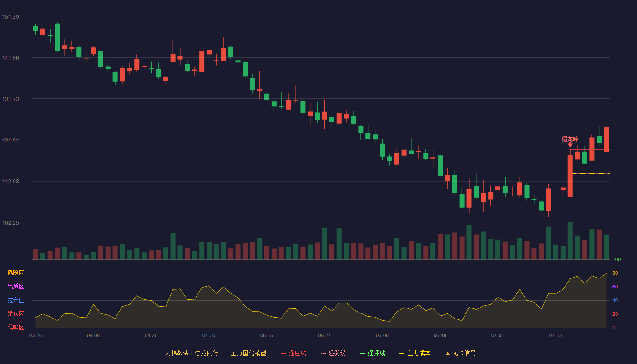This screenshot has height=364, width=637.
Task: Click the 拉升区 zone label
Action: pos(15,300)
